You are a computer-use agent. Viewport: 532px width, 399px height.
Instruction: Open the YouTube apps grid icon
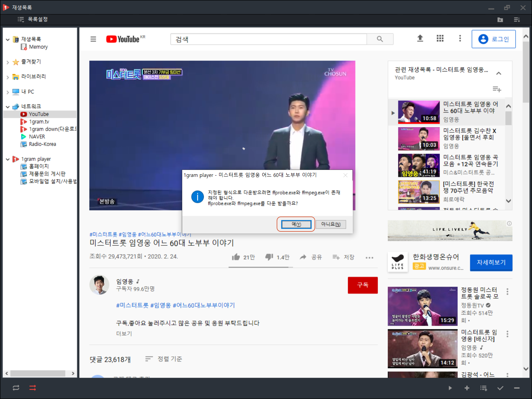pos(440,39)
